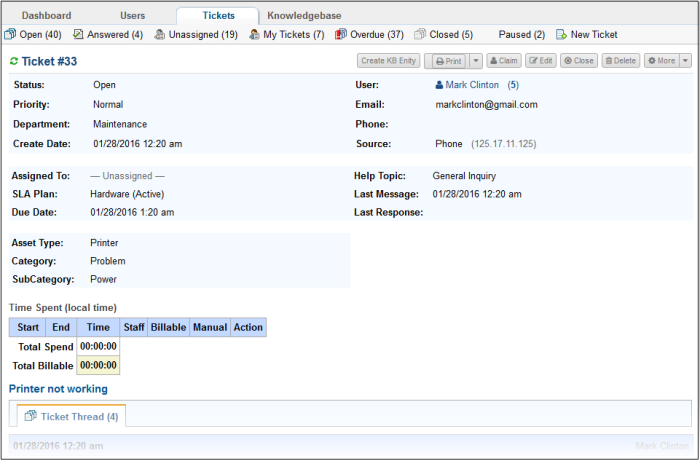The height and width of the screenshot is (461, 700).
Task: Open Mark Clinton user link
Action: [x=471, y=85]
